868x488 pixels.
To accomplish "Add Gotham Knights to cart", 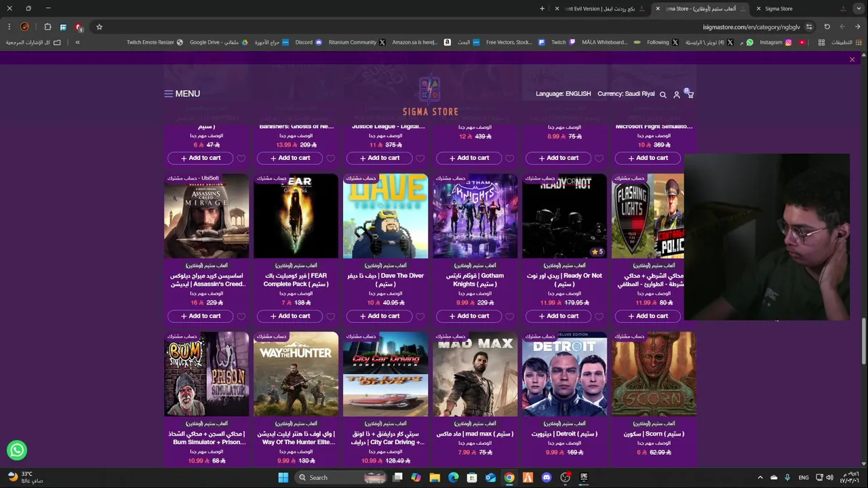I will click(469, 316).
